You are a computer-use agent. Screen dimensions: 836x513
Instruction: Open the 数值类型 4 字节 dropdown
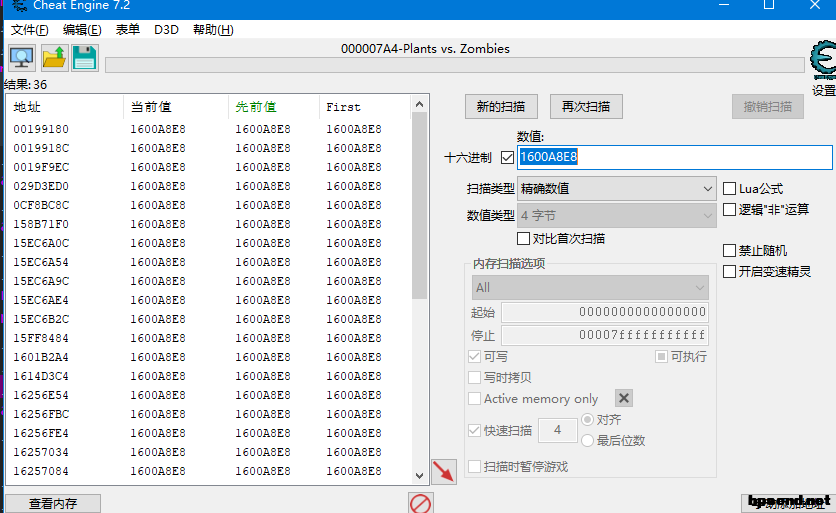point(616,215)
